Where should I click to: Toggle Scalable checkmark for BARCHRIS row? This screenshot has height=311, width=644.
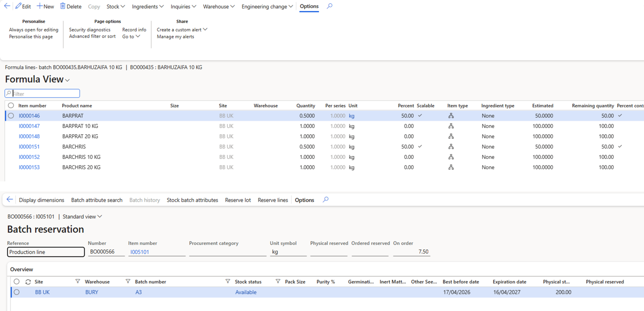[420, 146]
